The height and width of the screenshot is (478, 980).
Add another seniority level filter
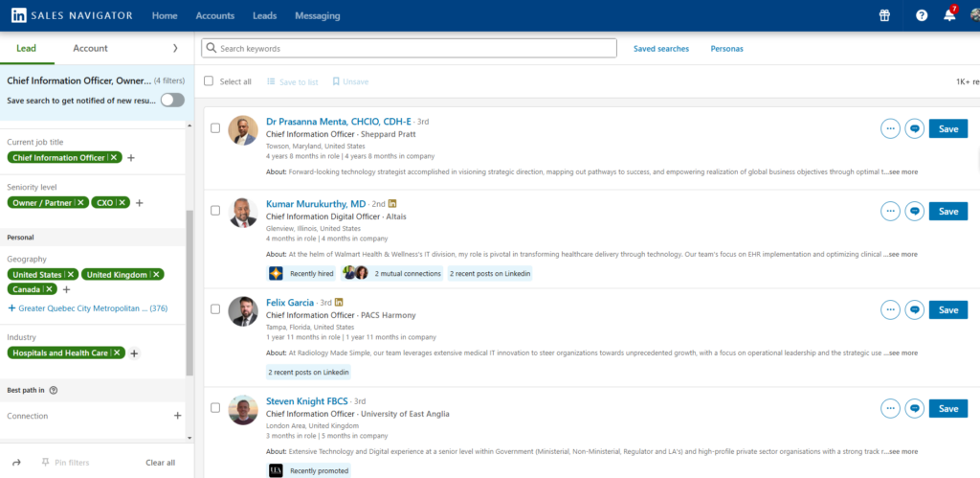(x=140, y=203)
